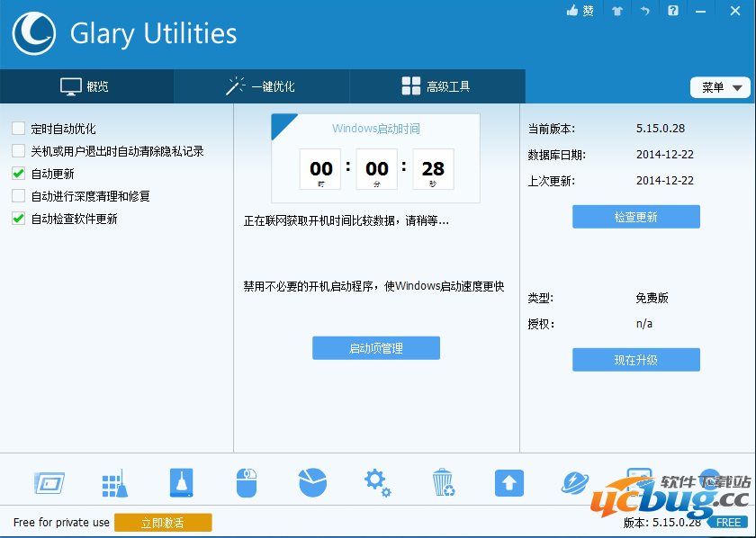Screen dimensions: 756x538
Task: Open the skin changer shirt icon
Action: pos(617,11)
